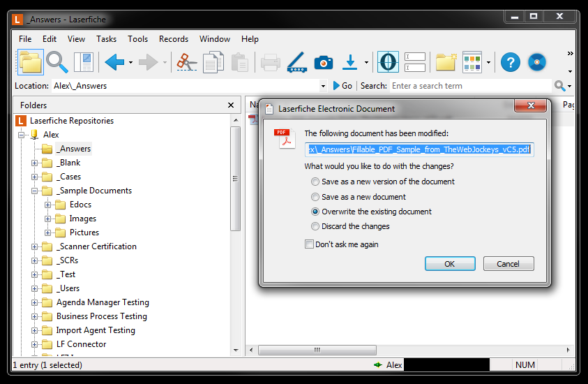Toggle the document preview pane icon
The image size is (588, 384).
[84, 62]
